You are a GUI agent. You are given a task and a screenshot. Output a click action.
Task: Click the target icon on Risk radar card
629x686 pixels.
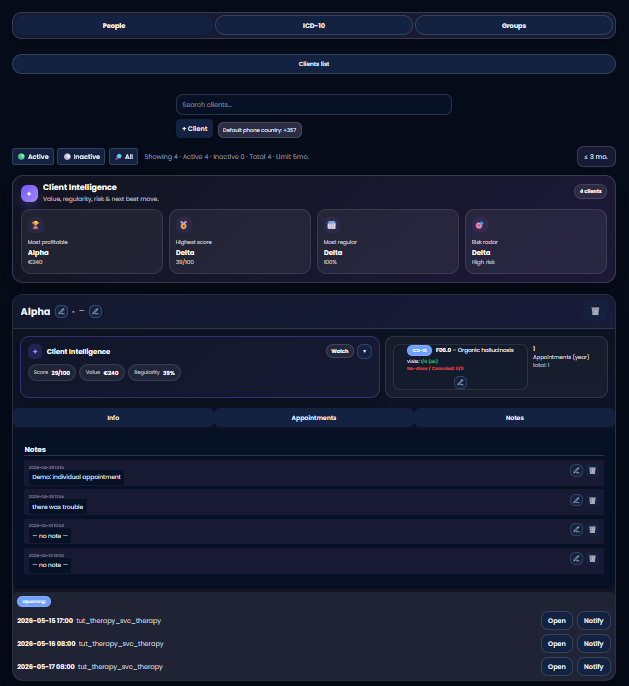pyautogui.click(x=479, y=225)
